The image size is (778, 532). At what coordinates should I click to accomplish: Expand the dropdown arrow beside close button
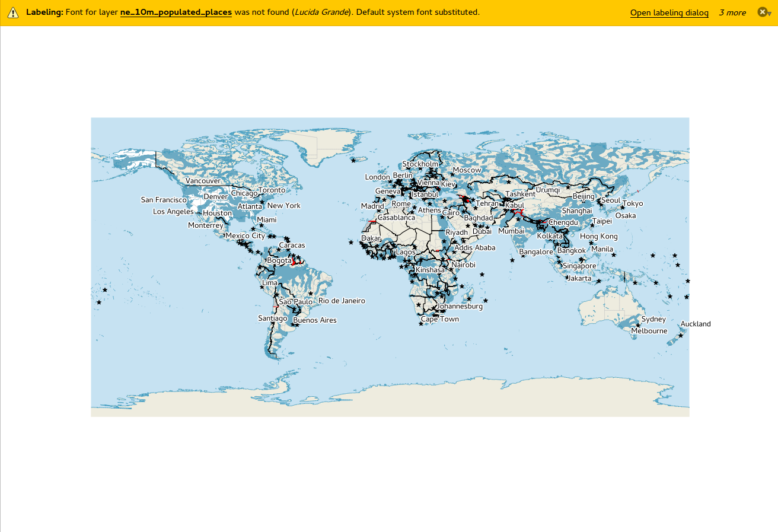tap(770, 14)
